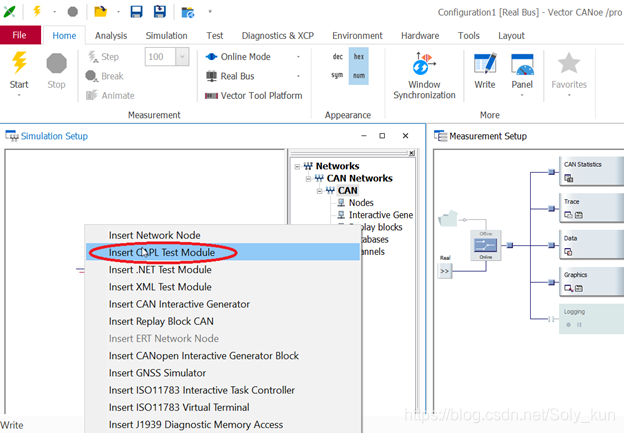Choose Insert CAPL Test Module
The image size is (624, 433).
223,252
